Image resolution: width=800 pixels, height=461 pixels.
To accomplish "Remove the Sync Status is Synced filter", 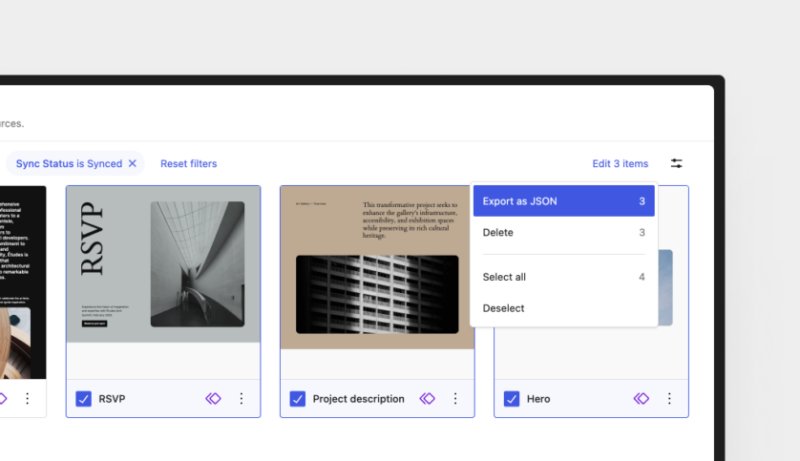I will tap(132, 163).
